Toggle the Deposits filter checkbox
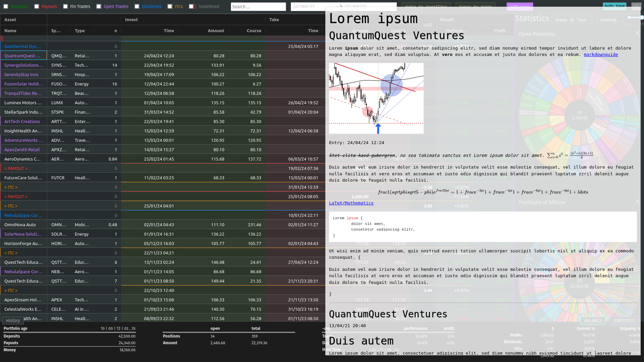 [x=6, y=6]
